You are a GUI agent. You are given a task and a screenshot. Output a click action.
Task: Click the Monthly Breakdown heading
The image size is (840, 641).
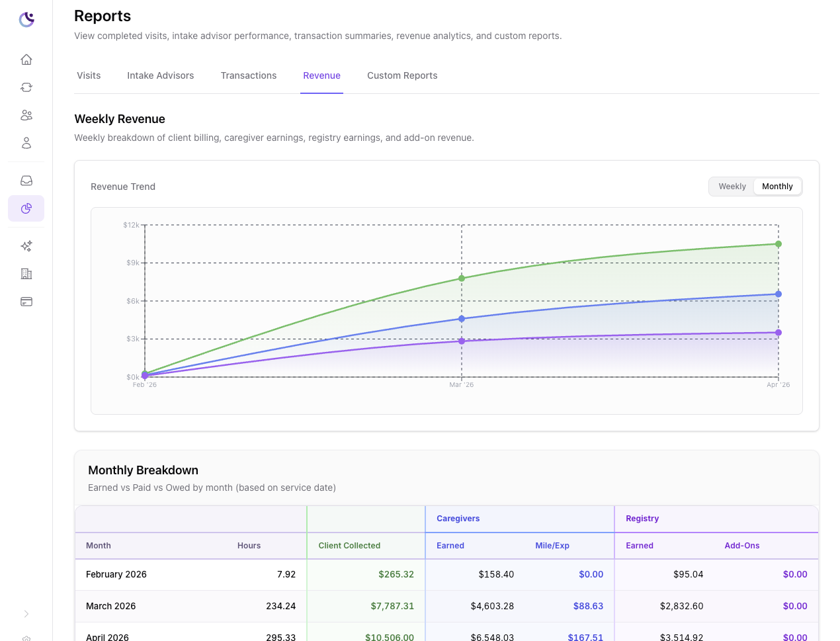point(143,470)
